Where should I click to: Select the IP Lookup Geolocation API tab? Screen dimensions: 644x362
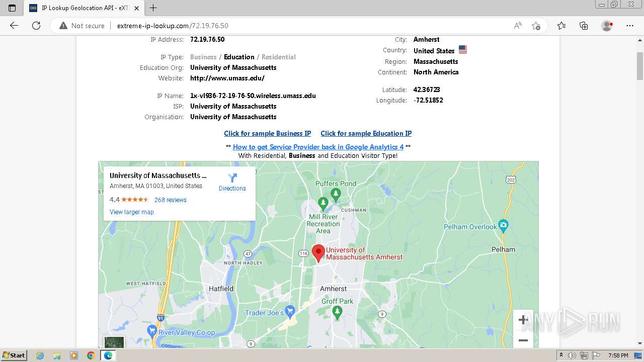pos(85,8)
